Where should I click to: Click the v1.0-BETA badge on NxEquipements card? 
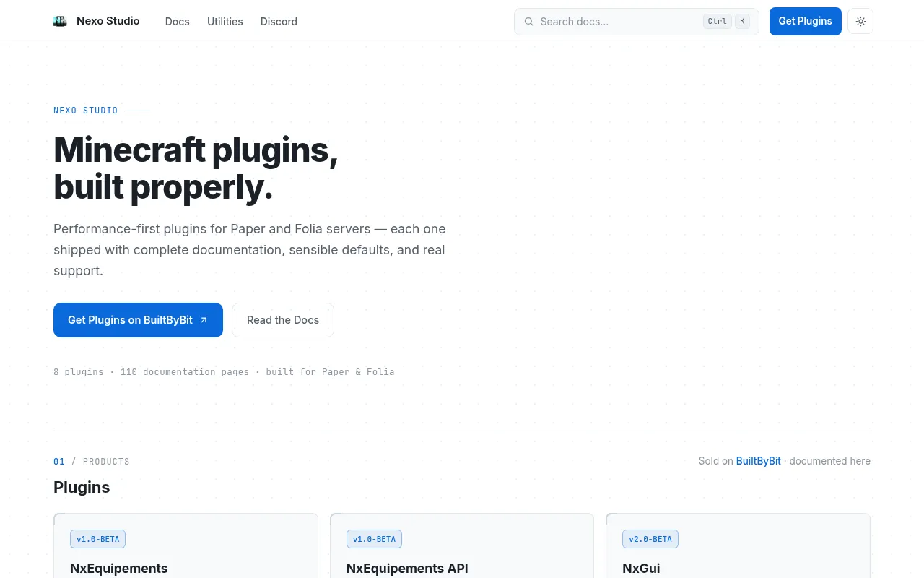point(97,539)
